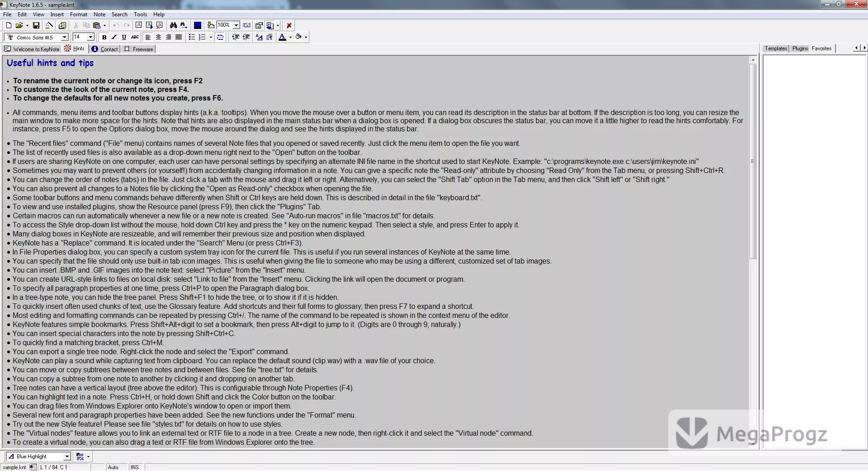
Task: Click the editor vertical scrollbar thumb
Action: point(753,161)
